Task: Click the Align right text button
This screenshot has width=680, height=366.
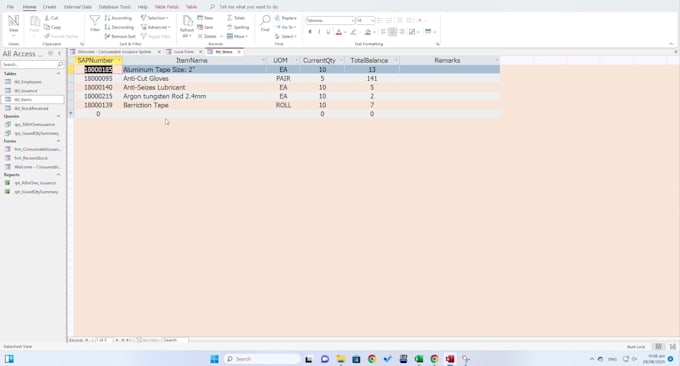Action: pos(402,32)
